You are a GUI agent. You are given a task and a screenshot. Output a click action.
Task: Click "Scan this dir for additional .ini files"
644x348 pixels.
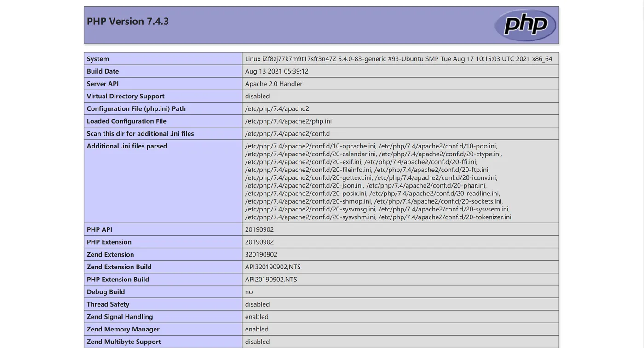pos(140,133)
